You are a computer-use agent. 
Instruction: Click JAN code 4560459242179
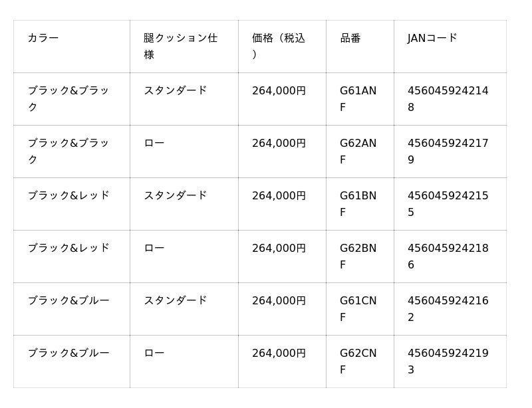pyautogui.click(x=448, y=152)
